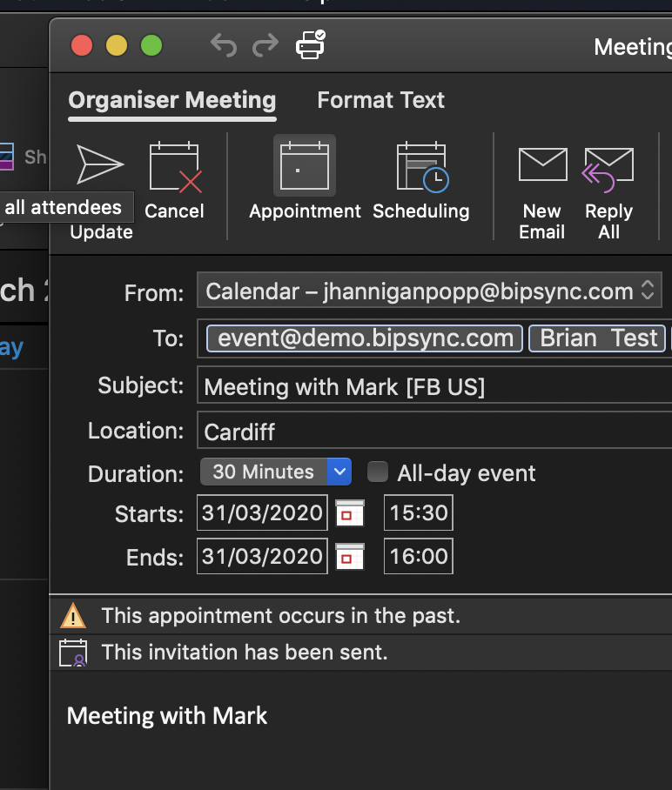Cancel the meeting with the Cancel icon
The image size is (672, 790).
coord(174,167)
